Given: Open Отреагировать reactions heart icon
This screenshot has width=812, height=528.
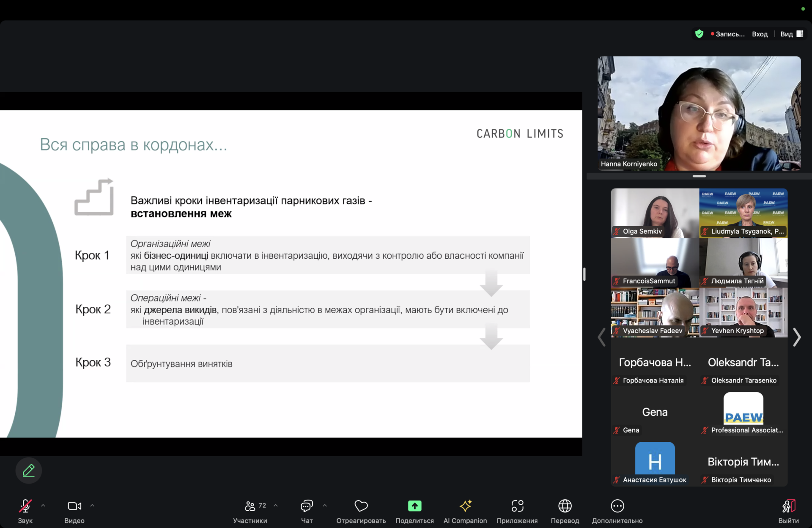Looking at the screenshot, I should pos(361,506).
